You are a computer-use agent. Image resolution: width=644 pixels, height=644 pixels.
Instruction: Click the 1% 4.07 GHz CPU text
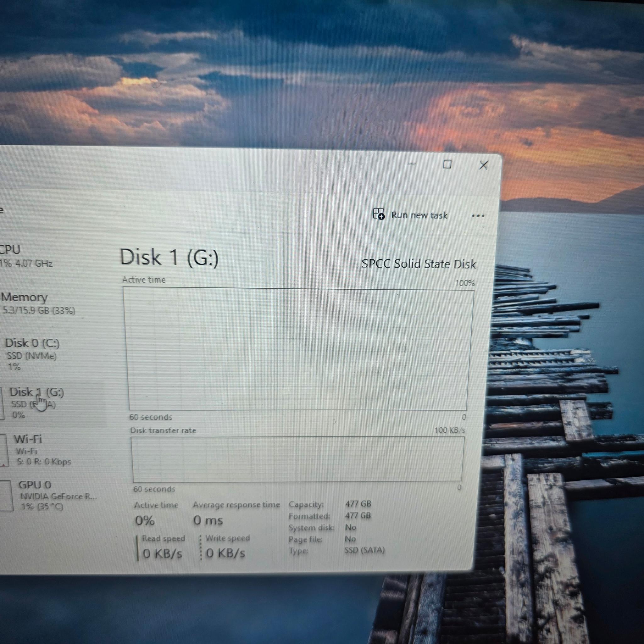[26, 263]
